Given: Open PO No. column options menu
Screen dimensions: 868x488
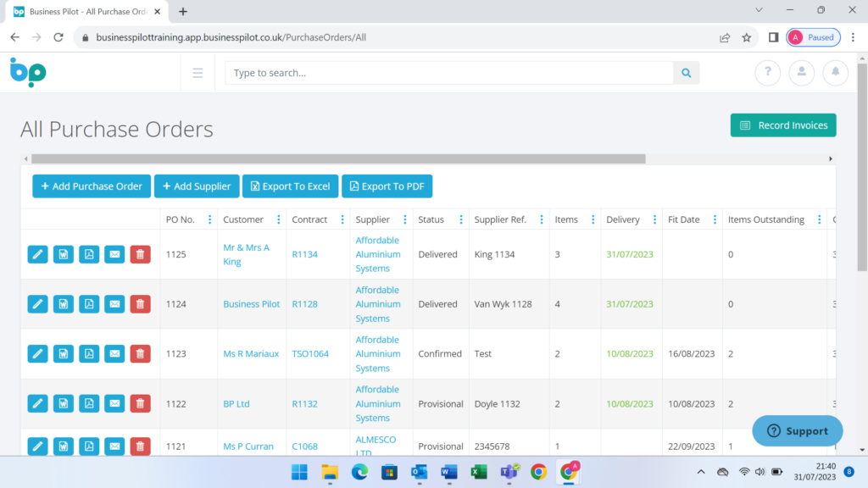Looking at the screenshot, I should coord(210,219).
